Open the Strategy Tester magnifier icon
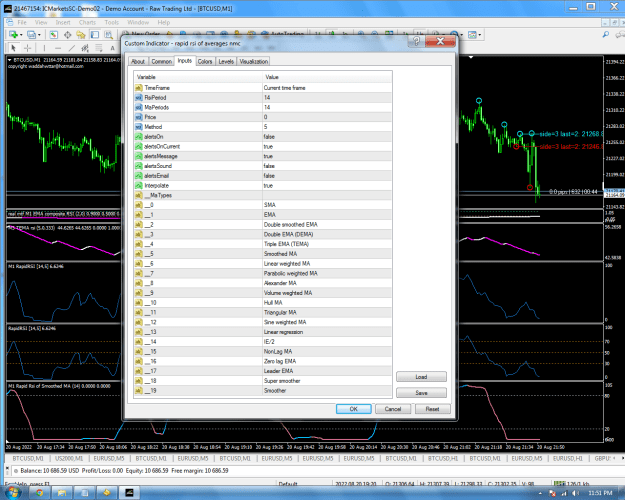 tap(108, 35)
